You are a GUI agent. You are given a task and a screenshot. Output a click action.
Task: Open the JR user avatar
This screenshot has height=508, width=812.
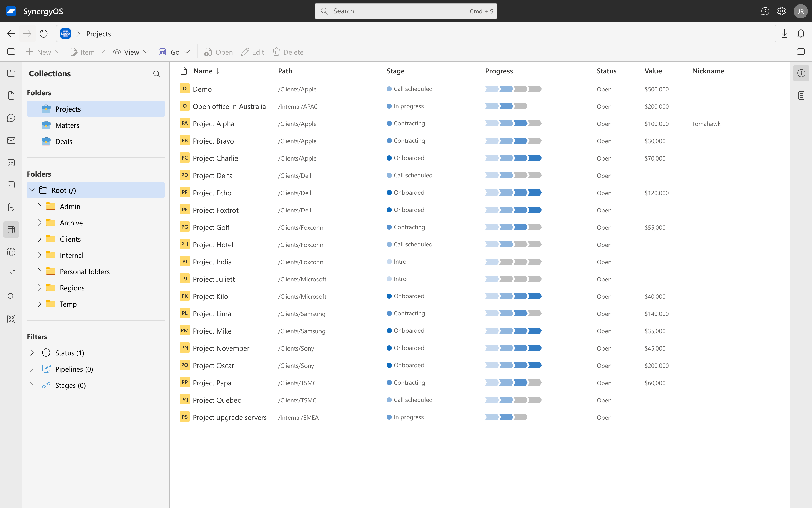pyautogui.click(x=801, y=11)
